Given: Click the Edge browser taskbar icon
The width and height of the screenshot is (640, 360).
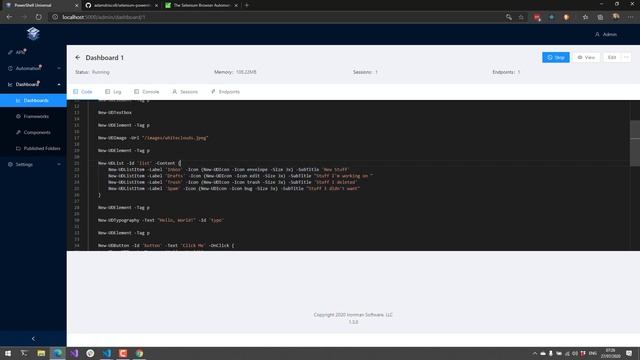Looking at the screenshot, I should pos(58,353).
